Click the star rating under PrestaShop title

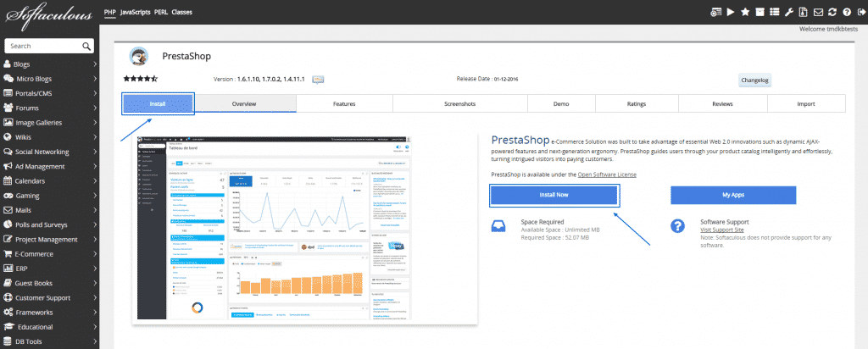pyautogui.click(x=141, y=79)
